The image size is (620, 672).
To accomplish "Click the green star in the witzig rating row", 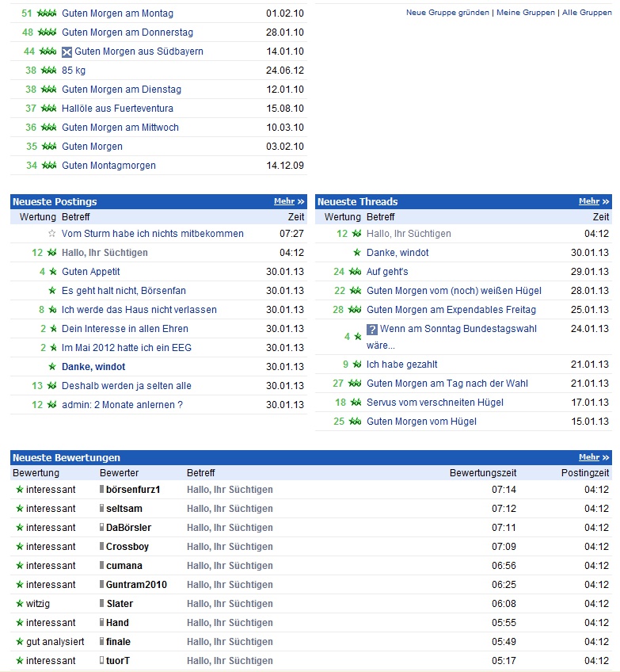I will click(x=20, y=604).
